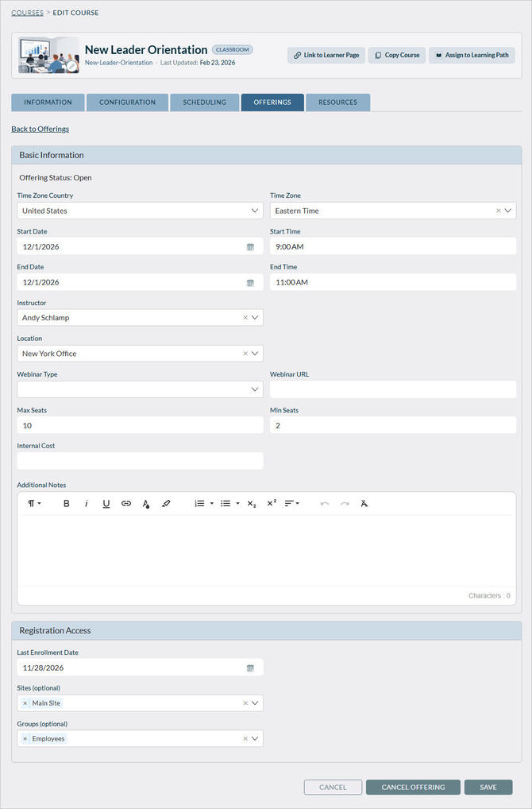Image resolution: width=532 pixels, height=809 pixels.
Task: Clear the Eastern Time selection
Action: [499, 211]
